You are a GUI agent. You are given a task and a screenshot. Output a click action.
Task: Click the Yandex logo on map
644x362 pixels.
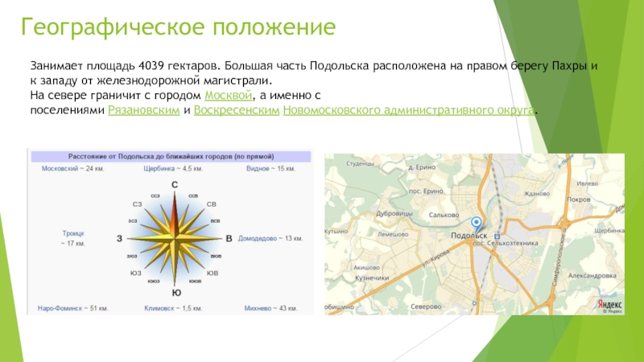click(x=609, y=304)
